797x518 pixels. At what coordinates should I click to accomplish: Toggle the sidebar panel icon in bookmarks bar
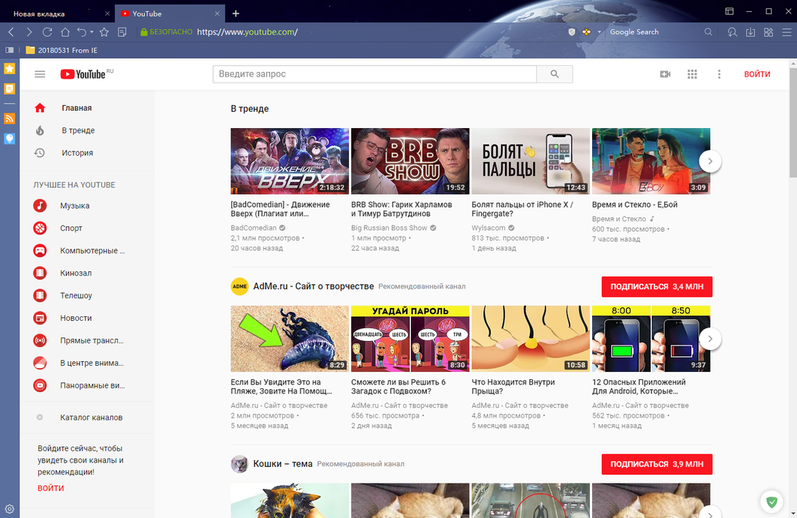tap(10, 50)
